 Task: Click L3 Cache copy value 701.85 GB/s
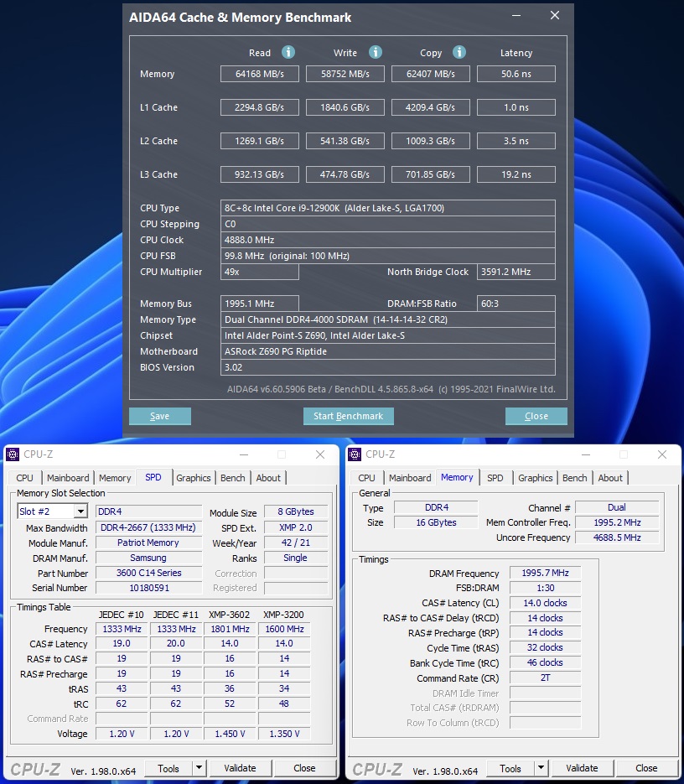click(x=431, y=174)
